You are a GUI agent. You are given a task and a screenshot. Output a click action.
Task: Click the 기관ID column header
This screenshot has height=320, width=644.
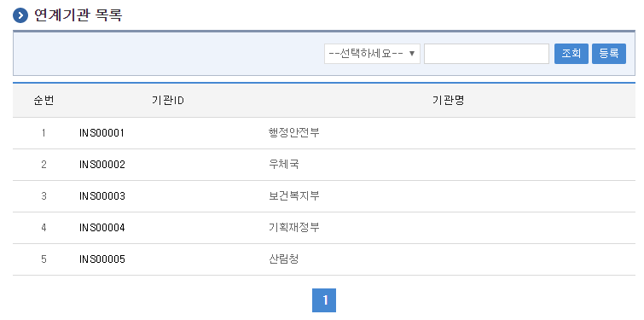point(167,101)
